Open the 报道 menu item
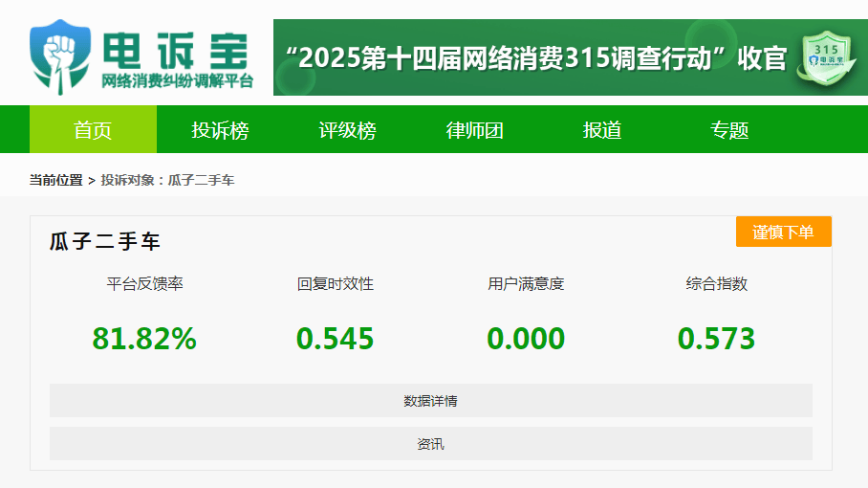The width and height of the screenshot is (868, 488). (x=602, y=130)
